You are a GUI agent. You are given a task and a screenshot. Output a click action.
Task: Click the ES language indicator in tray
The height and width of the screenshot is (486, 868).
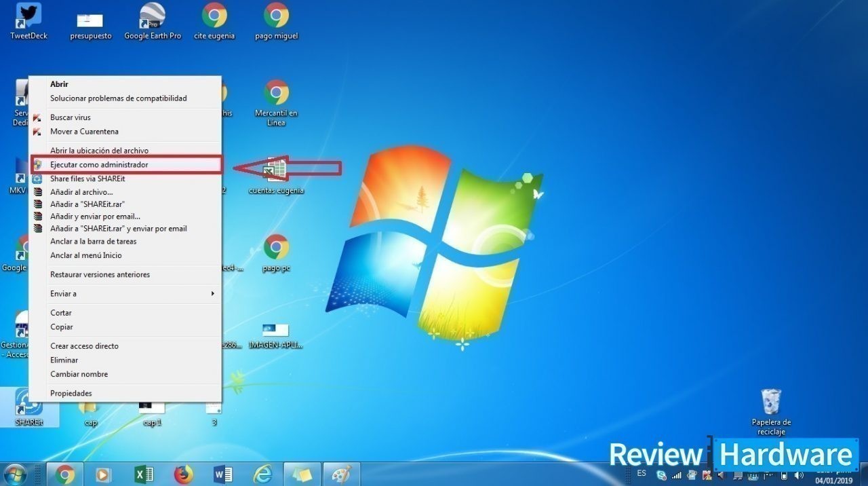click(642, 473)
